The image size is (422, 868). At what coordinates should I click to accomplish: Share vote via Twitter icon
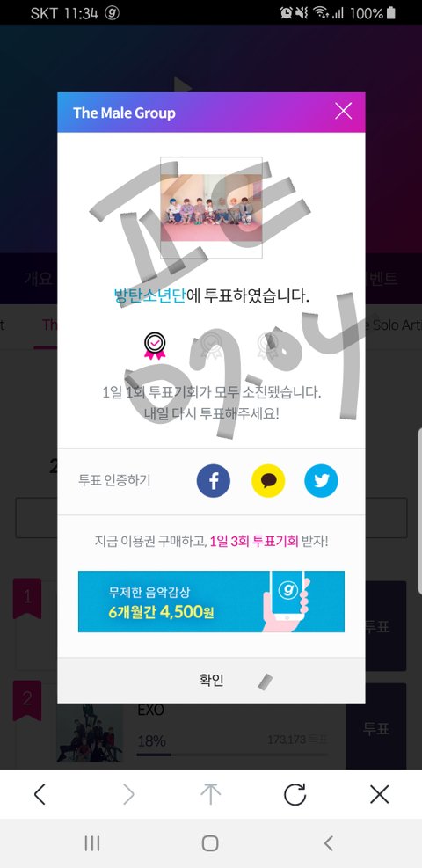point(322,480)
